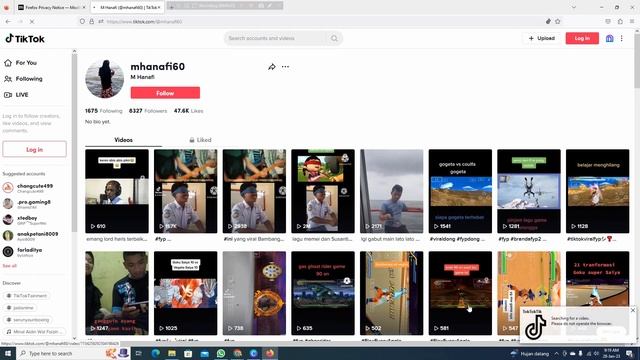Click red Log in button in header

[x=582, y=38]
